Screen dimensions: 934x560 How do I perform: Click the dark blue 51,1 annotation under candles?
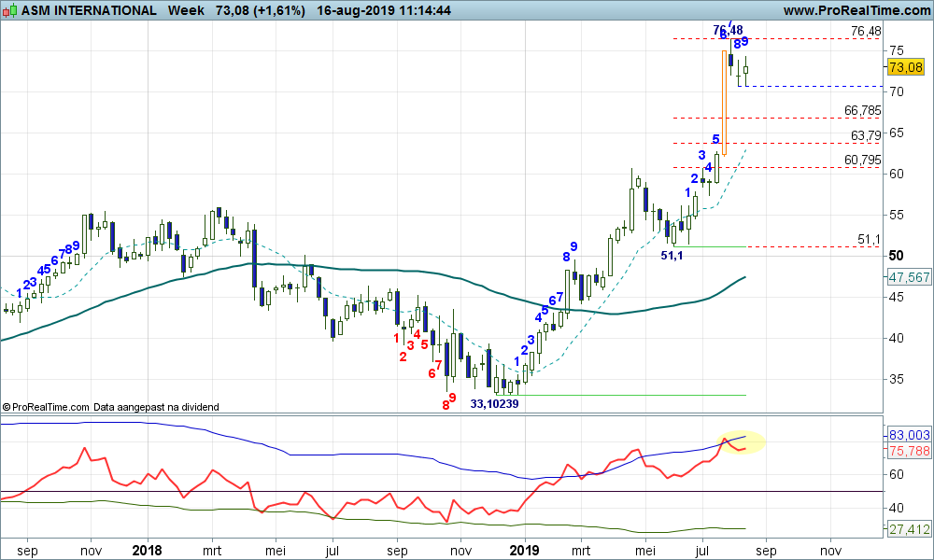(672, 256)
